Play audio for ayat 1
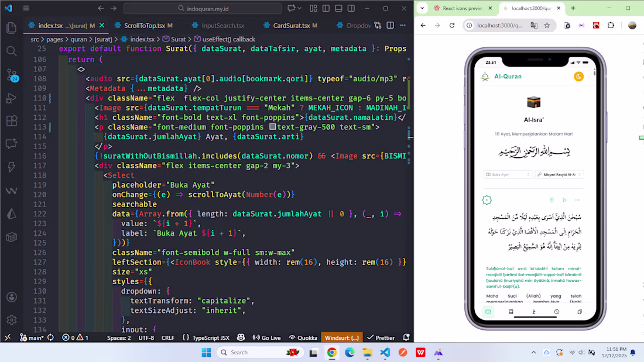Screen dimensions: 644x362 click(565, 200)
